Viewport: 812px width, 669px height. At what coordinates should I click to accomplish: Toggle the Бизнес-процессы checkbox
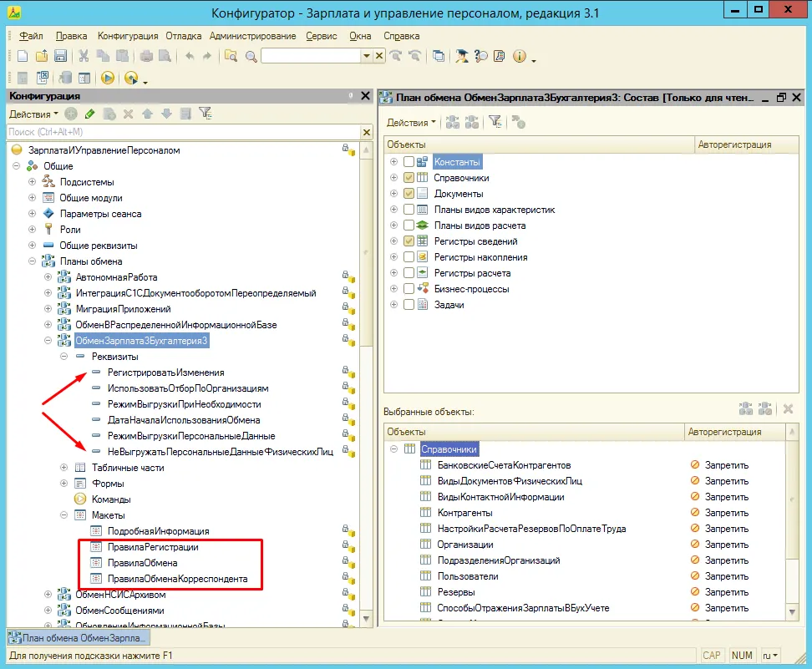pyautogui.click(x=409, y=288)
